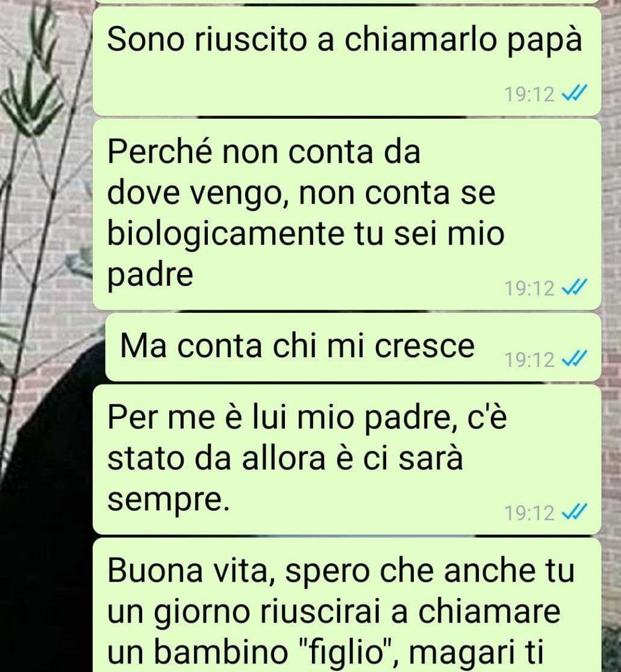Tap the timestamp next to 'Ma conta chi mi cresce'

point(529,360)
